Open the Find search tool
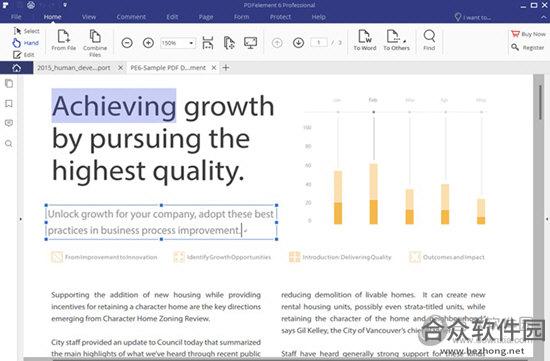 click(429, 40)
